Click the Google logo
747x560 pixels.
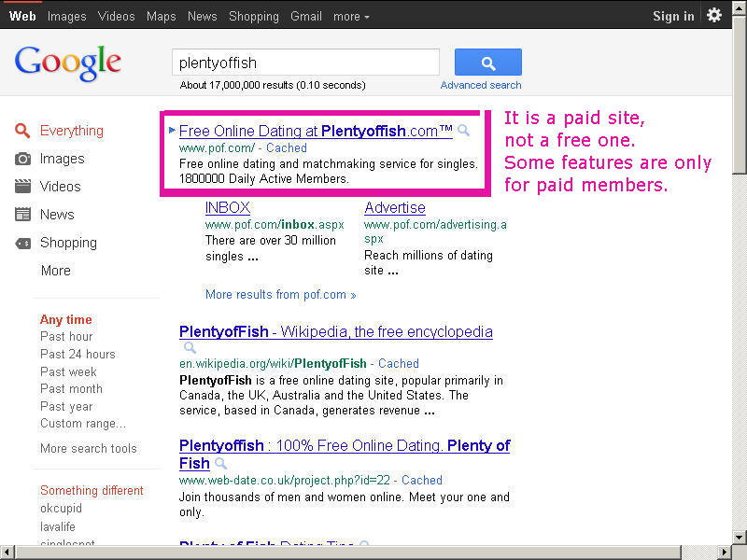(x=68, y=63)
